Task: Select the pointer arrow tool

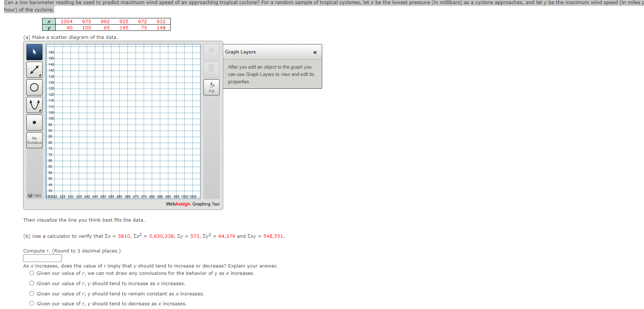Action: point(34,52)
